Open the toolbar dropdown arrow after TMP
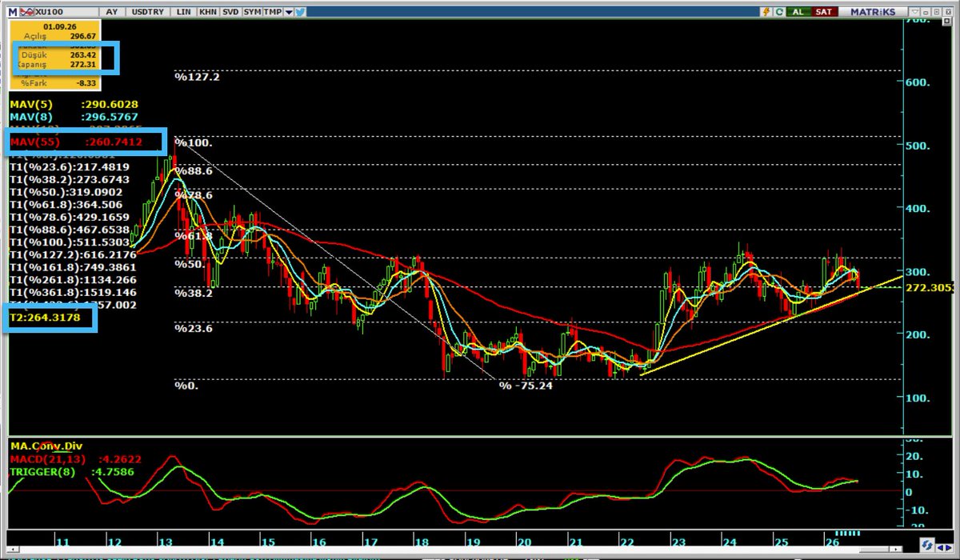 click(288, 12)
